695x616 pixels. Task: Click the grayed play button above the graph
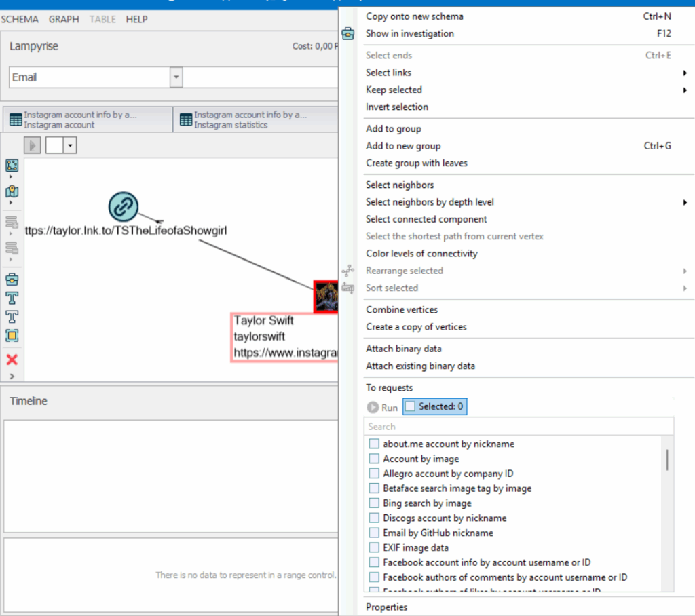33,145
